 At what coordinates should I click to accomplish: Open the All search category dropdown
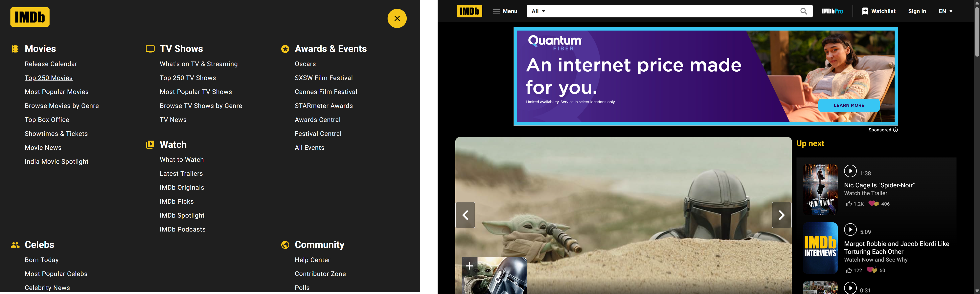coord(538,11)
